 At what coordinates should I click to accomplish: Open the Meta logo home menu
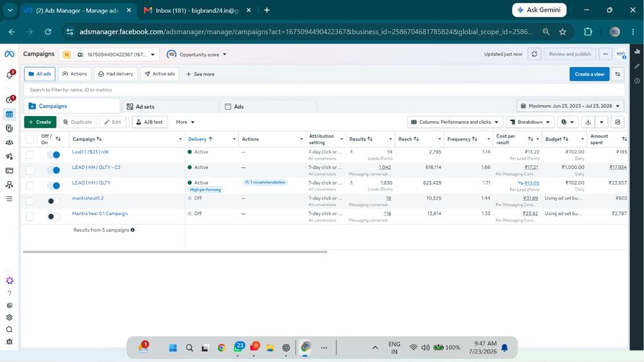(x=10, y=54)
